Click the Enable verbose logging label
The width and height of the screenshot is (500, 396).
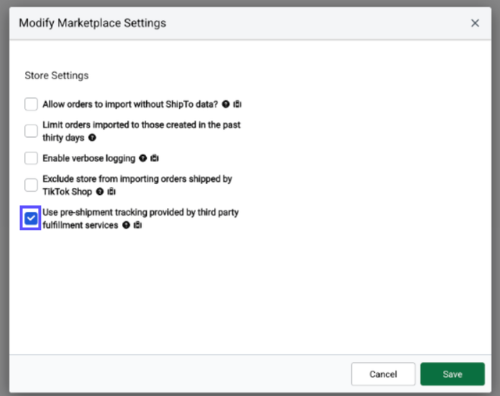pos(89,158)
